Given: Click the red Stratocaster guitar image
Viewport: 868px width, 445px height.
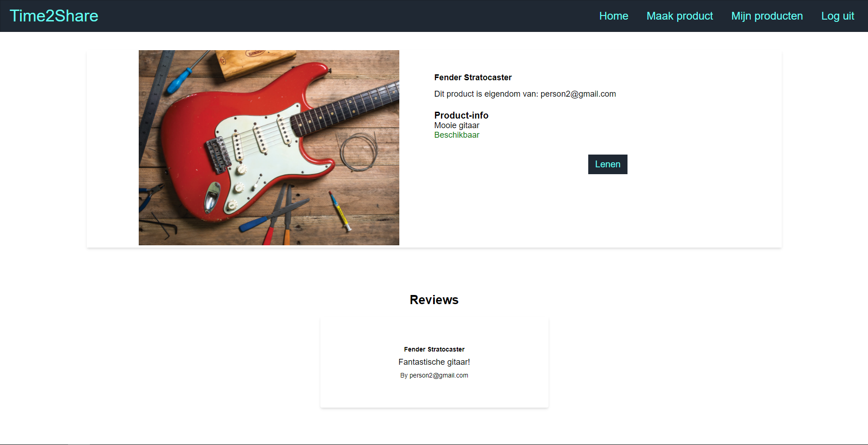Looking at the screenshot, I should click(269, 148).
